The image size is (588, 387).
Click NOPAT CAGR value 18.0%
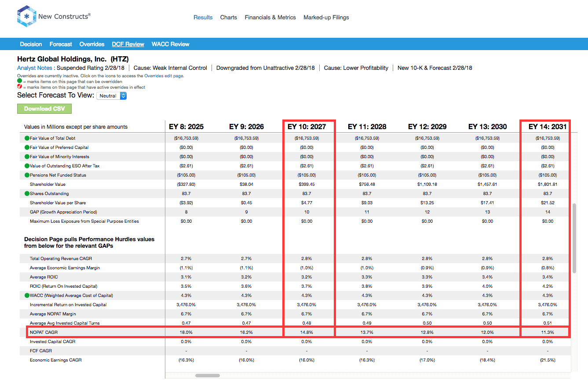click(186, 333)
